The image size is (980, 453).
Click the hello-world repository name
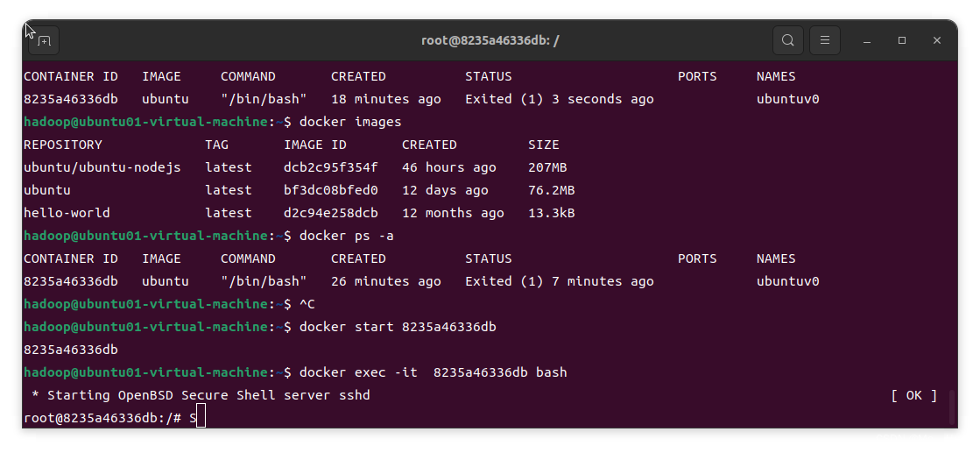click(x=67, y=213)
